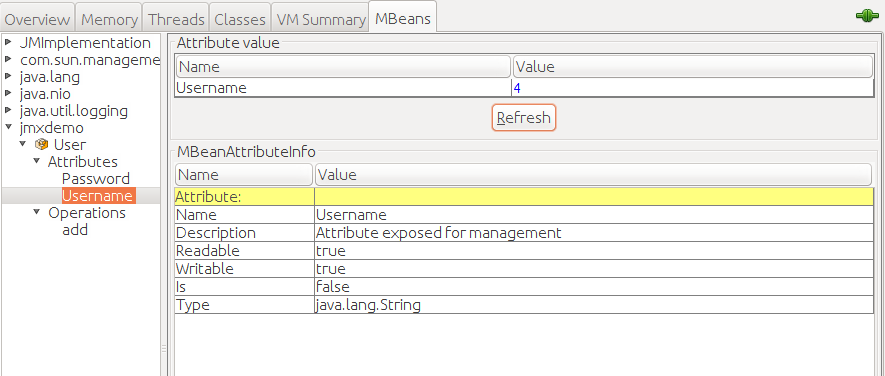Collapse the Operations node arrow

tap(37, 212)
